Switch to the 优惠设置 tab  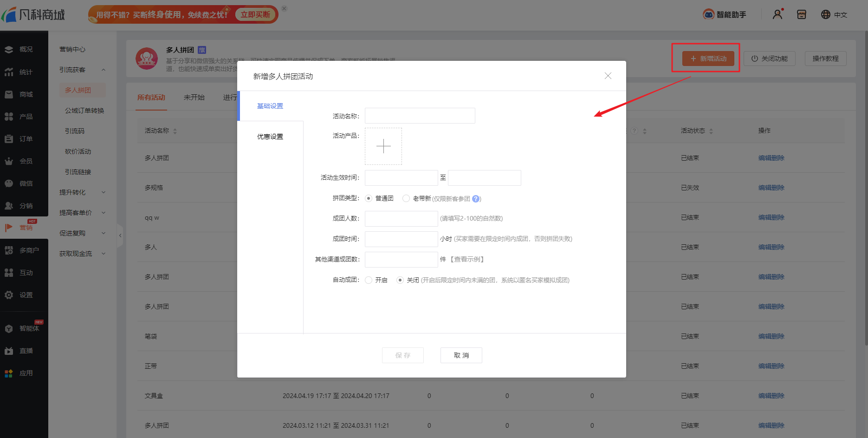pyautogui.click(x=270, y=137)
